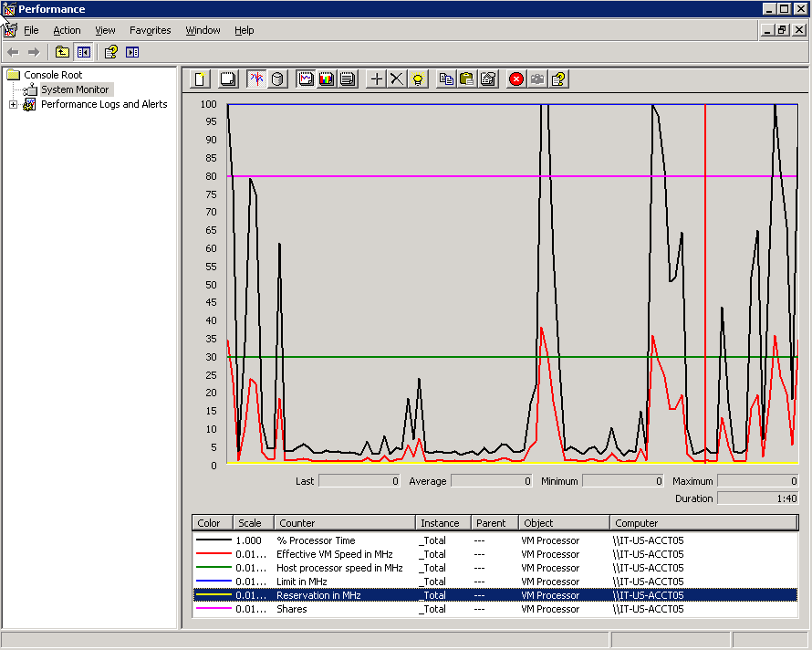This screenshot has height=650, width=812.
Task: Switch to the View Histogram mode
Action: coord(327,79)
